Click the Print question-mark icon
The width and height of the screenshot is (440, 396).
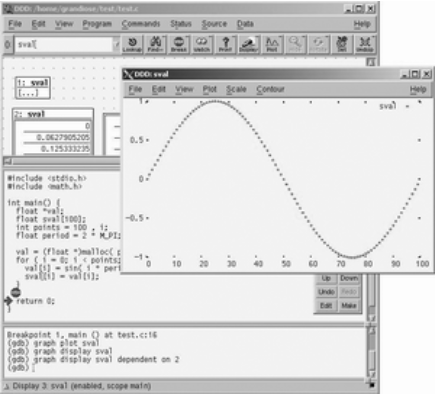226,44
